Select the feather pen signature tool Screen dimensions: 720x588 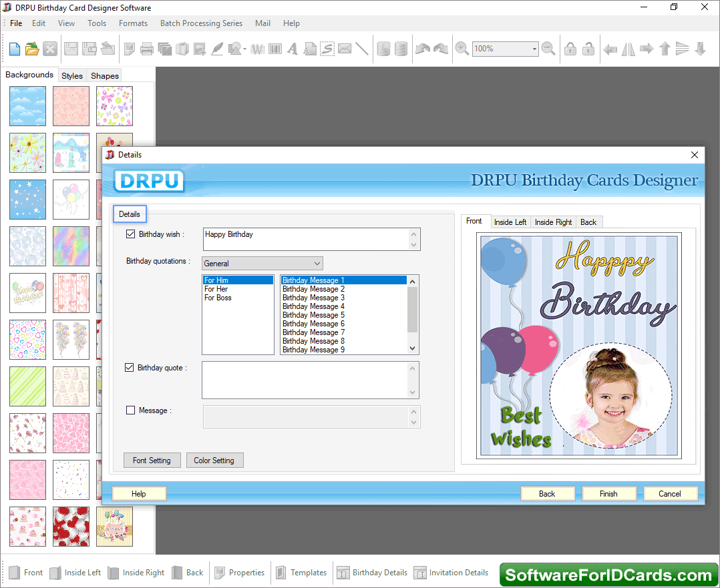pyautogui.click(x=216, y=49)
